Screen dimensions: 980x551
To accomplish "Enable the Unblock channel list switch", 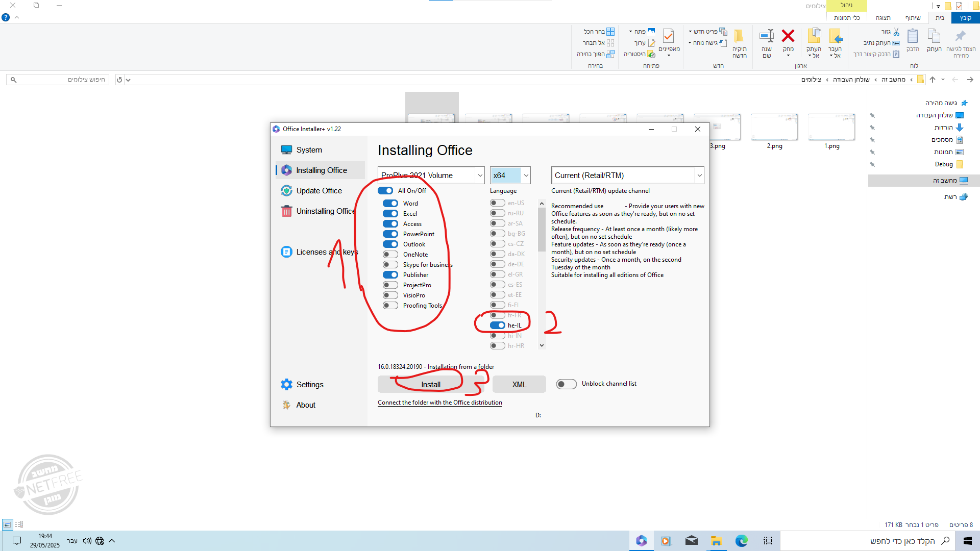I will click(567, 384).
